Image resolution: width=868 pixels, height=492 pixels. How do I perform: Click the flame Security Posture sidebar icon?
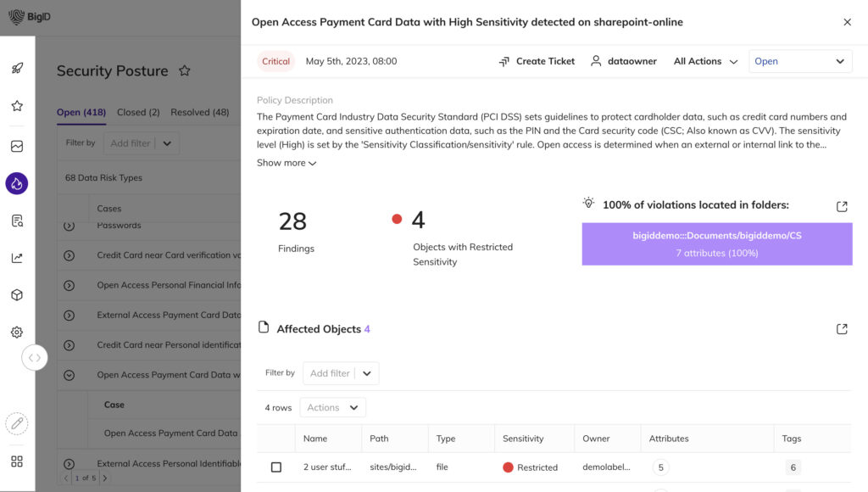pos(17,182)
